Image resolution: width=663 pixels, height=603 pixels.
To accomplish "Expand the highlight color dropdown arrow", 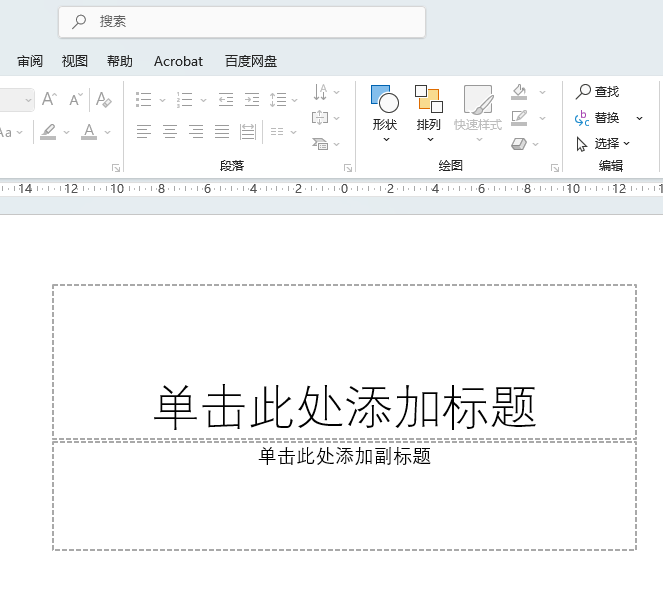I will [66, 132].
